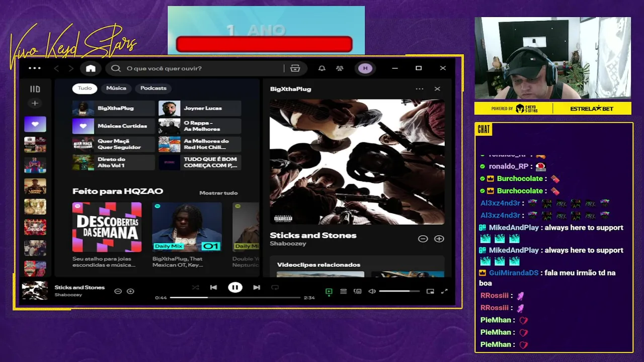
Task: Open the 'Quer Maçã Quer Seguidor' tile
Action: 114,144
